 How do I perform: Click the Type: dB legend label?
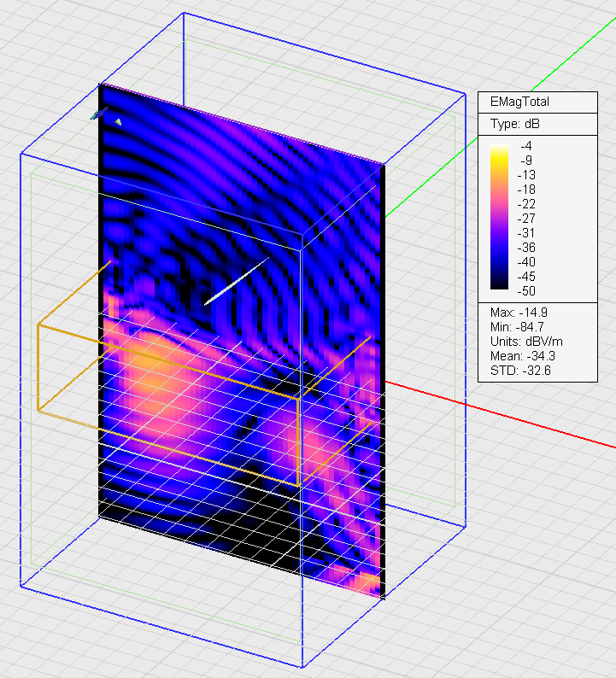pos(514,125)
